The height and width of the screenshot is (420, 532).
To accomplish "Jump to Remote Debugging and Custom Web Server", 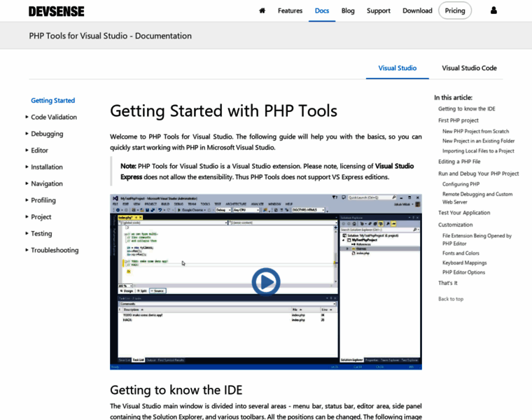I will point(477,198).
